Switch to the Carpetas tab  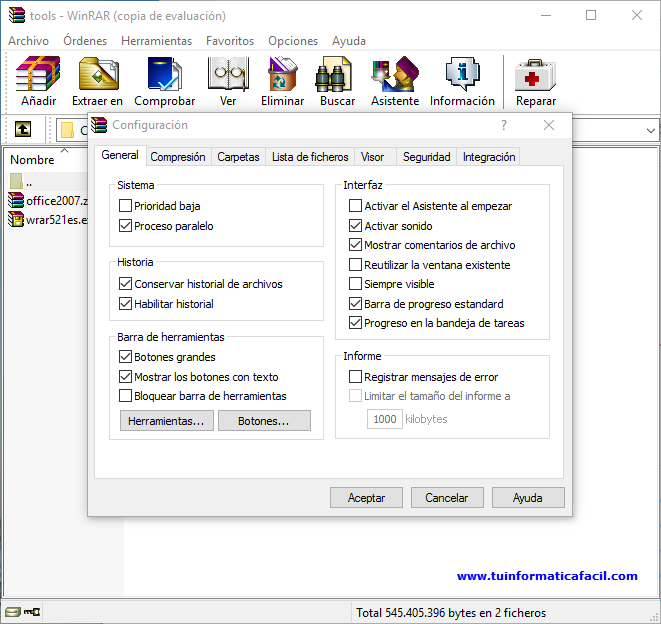(x=238, y=157)
